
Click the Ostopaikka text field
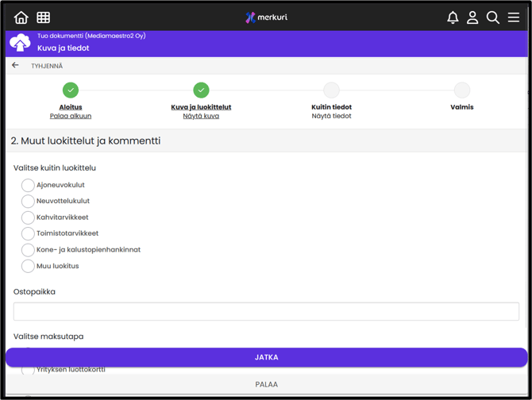[x=266, y=311]
